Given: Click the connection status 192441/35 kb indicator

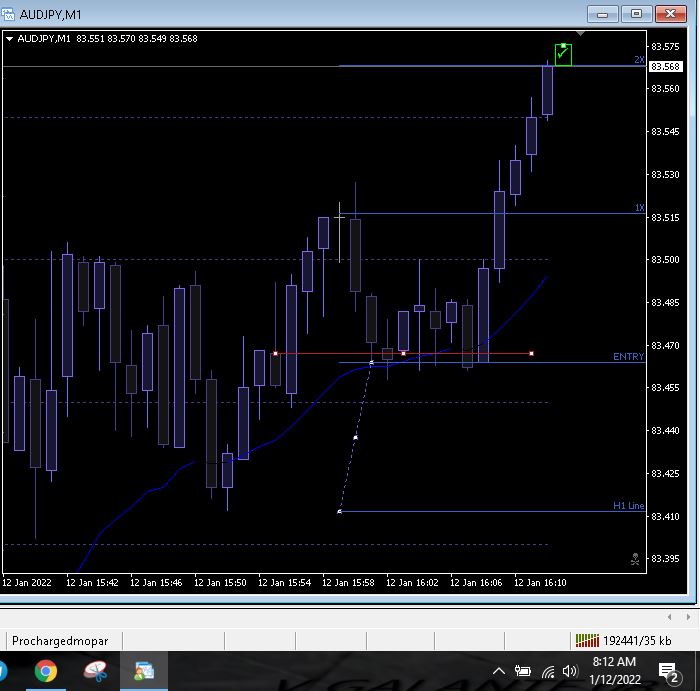Looking at the screenshot, I should tap(623, 641).
